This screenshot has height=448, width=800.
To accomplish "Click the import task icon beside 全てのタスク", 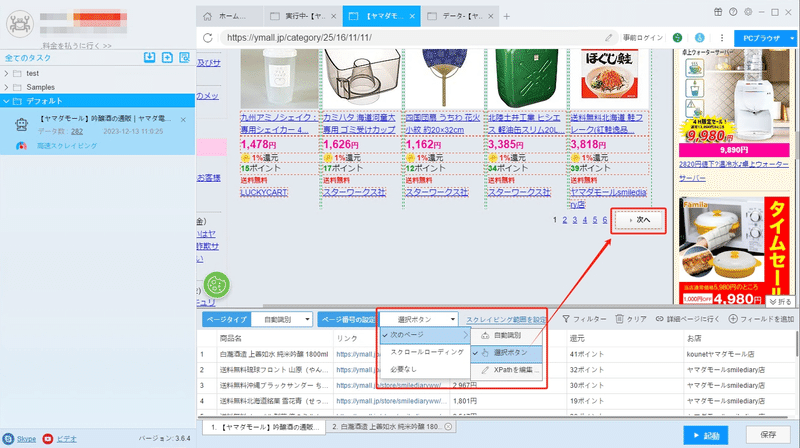I will (x=149, y=58).
